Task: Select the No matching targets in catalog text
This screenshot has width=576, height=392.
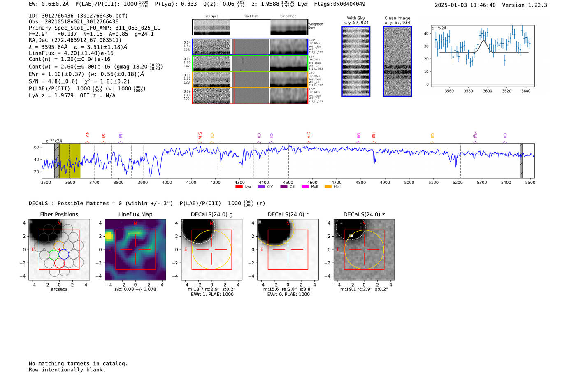Action: point(78,364)
